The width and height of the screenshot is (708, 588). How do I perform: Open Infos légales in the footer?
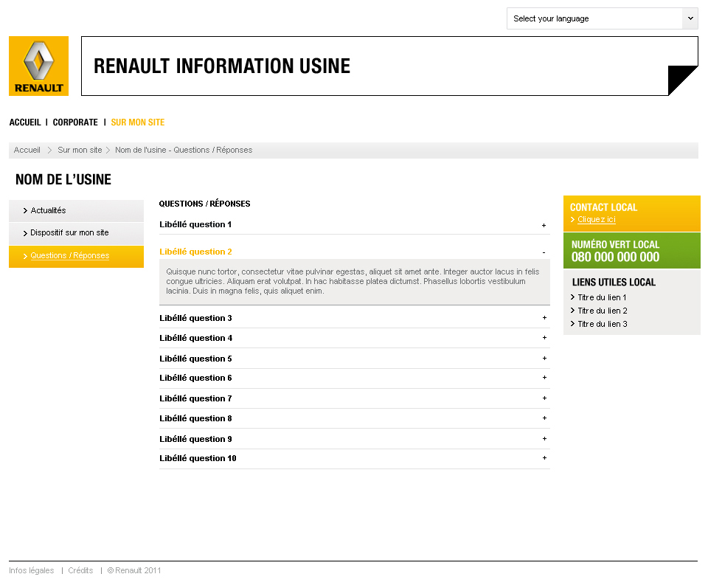(32, 570)
